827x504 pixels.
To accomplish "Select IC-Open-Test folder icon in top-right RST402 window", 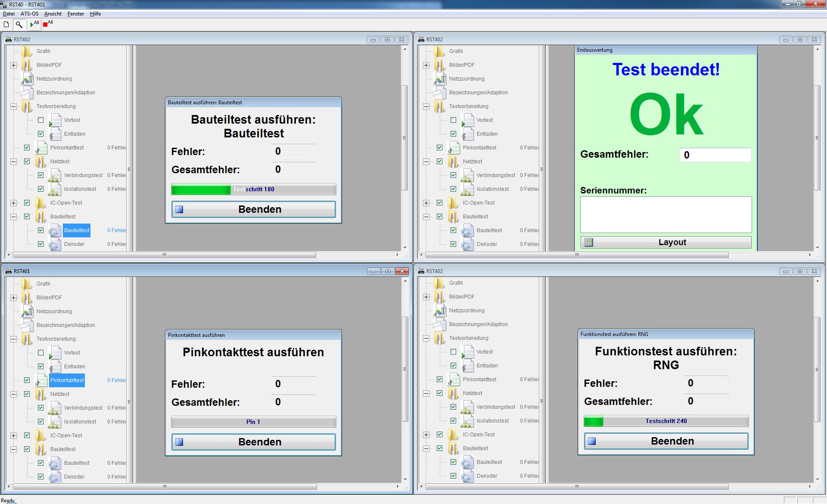I will pos(454,203).
